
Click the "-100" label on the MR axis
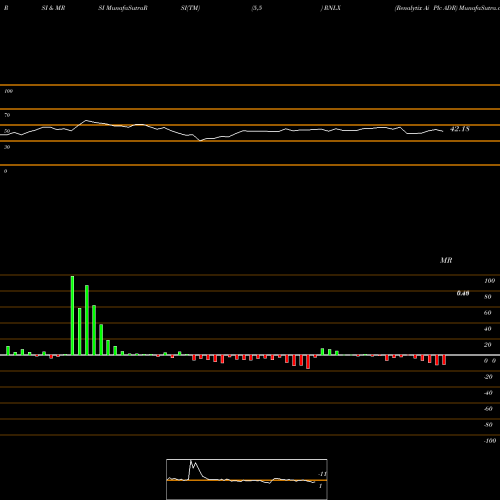(x=490, y=441)
